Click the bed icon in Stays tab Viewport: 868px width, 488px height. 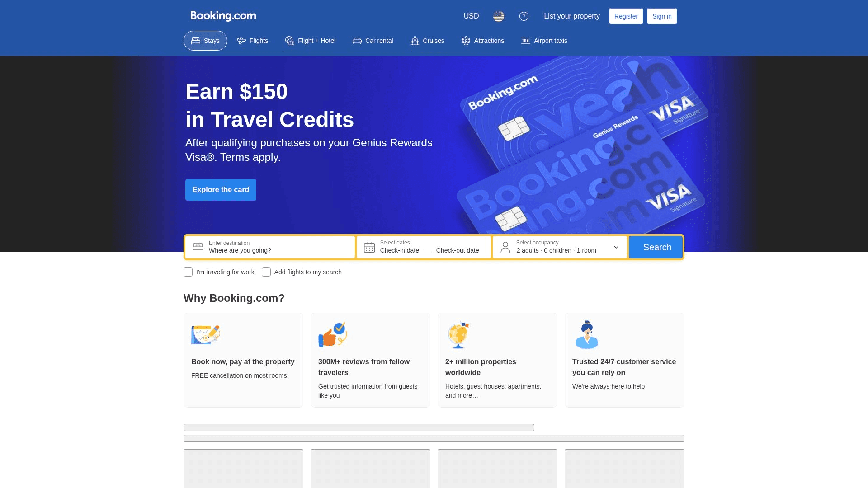pyautogui.click(x=196, y=41)
